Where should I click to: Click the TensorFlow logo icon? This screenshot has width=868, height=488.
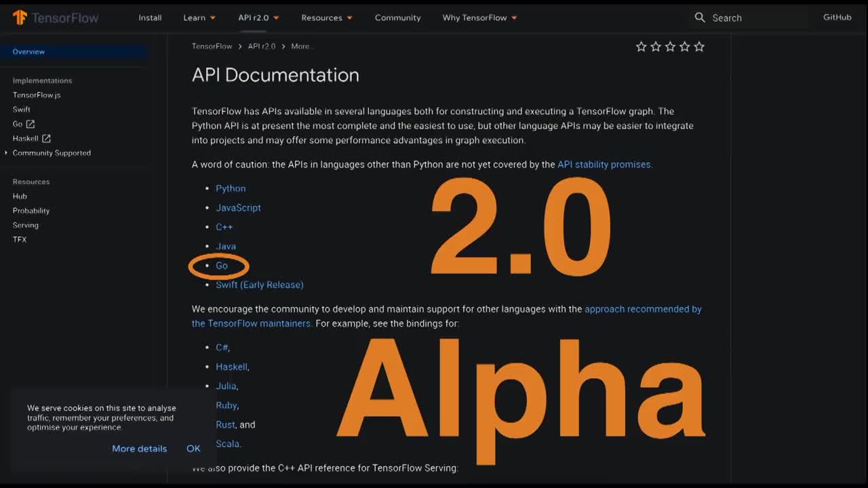[x=20, y=18]
